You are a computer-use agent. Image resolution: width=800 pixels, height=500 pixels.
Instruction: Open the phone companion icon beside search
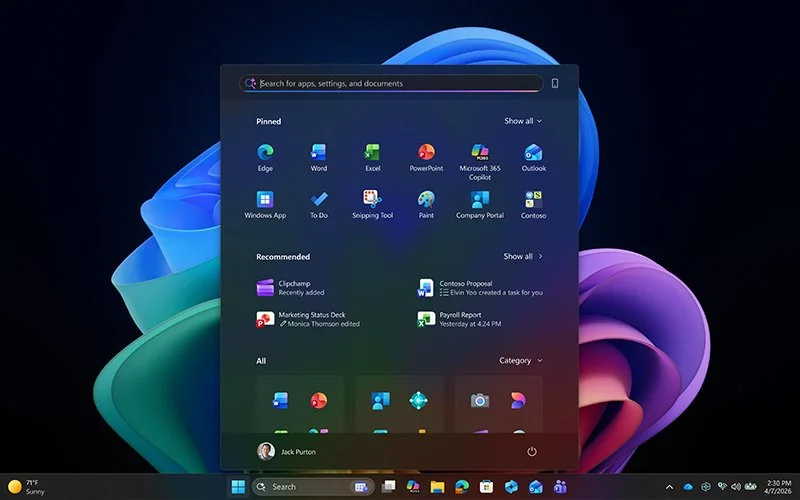(555, 83)
